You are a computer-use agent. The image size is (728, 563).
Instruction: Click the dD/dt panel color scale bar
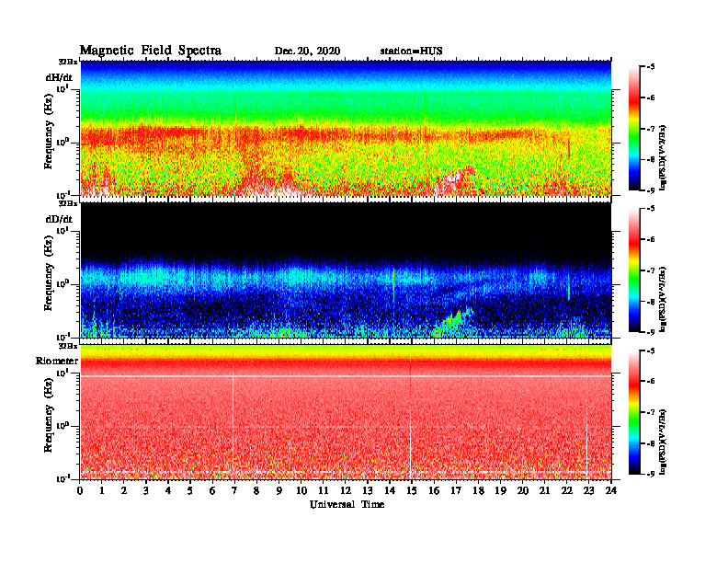[633, 270]
